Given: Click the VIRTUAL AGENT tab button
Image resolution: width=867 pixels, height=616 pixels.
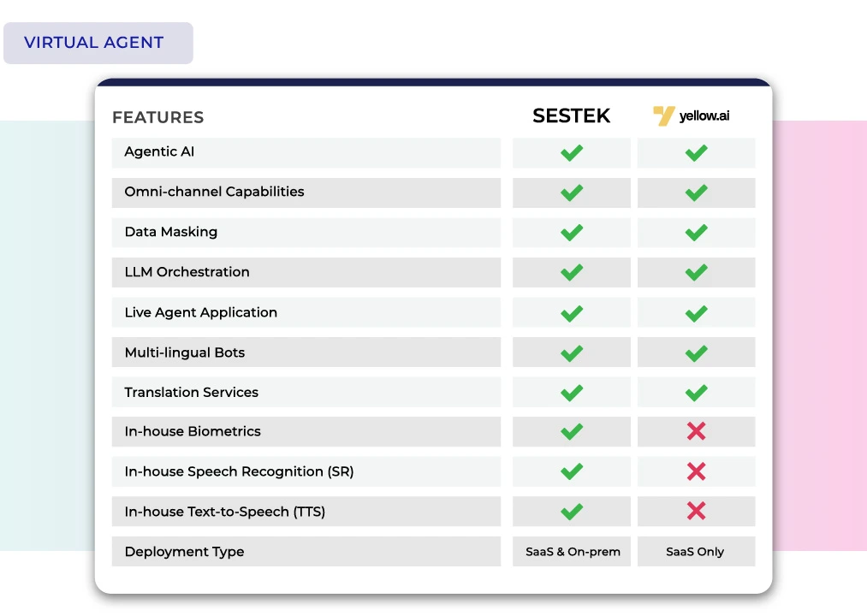Looking at the screenshot, I should tap(98, 43).
